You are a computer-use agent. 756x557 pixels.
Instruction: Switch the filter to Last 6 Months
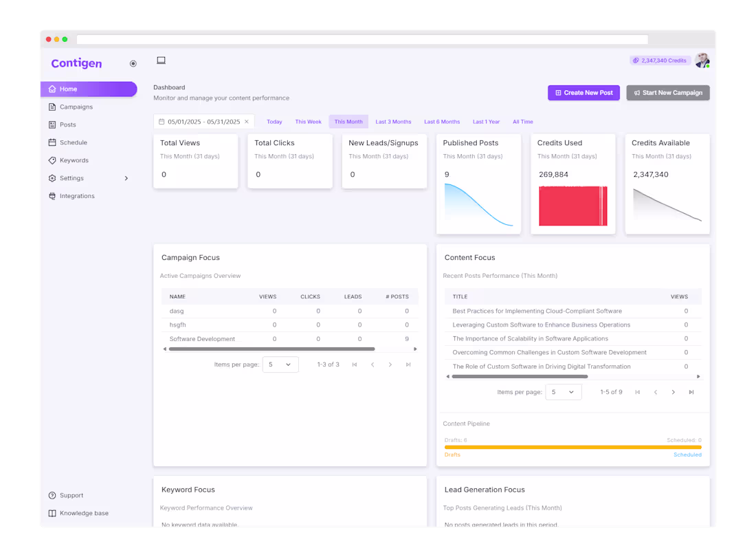[x=442, y=121]
